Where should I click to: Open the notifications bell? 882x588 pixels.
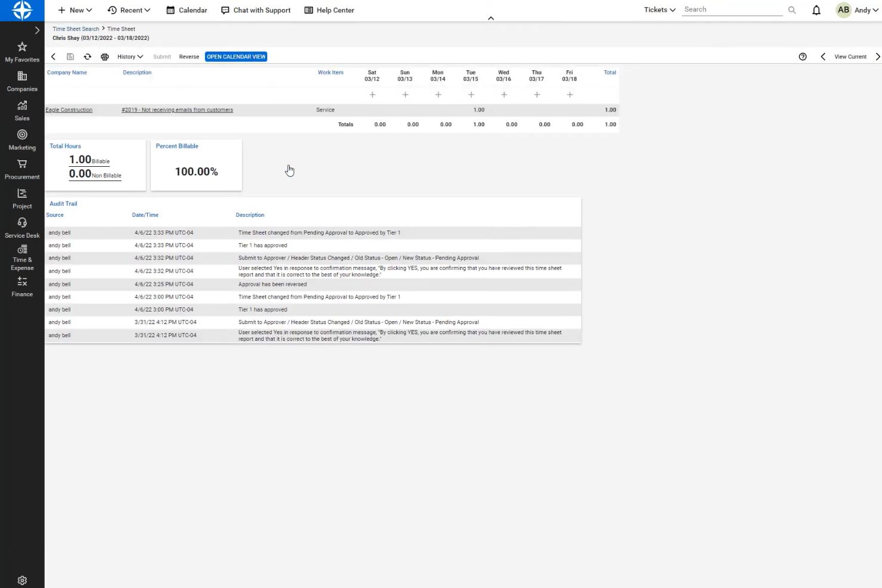point(816,10)
